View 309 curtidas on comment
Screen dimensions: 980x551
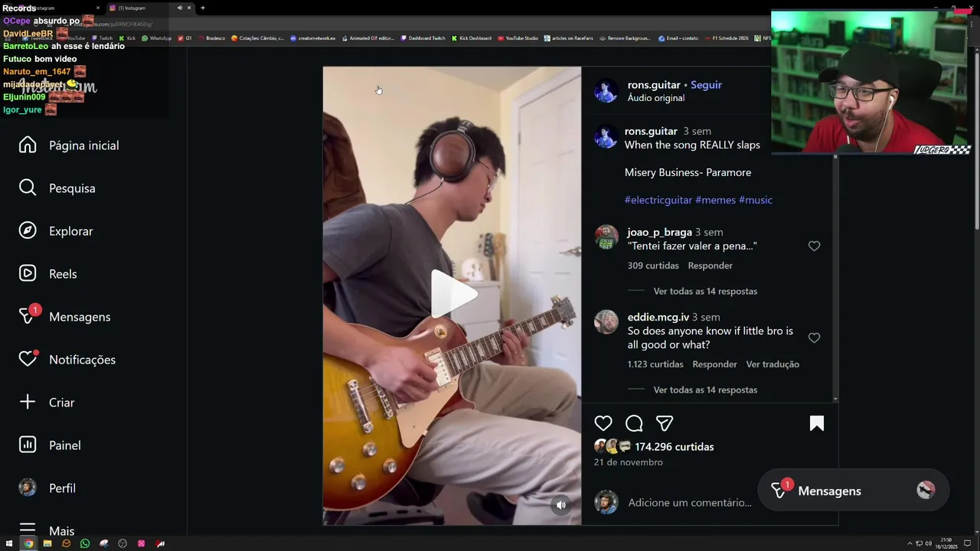point(653,266)
